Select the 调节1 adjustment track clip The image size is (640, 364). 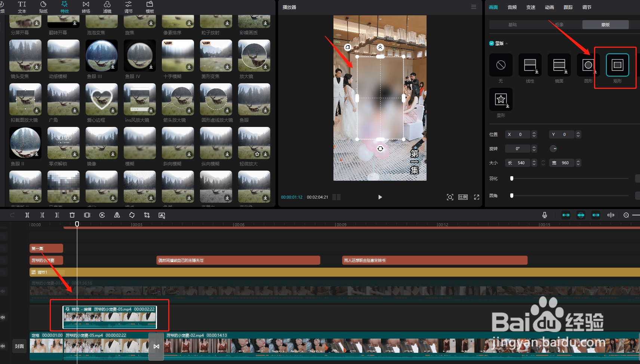coord(335,272)
